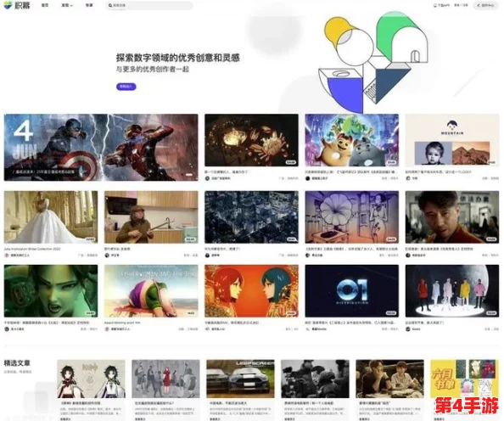The height and width of the screenshot is (421, 504).
Task: Click author avatar under anime faces video
Action: coord(207,329)
